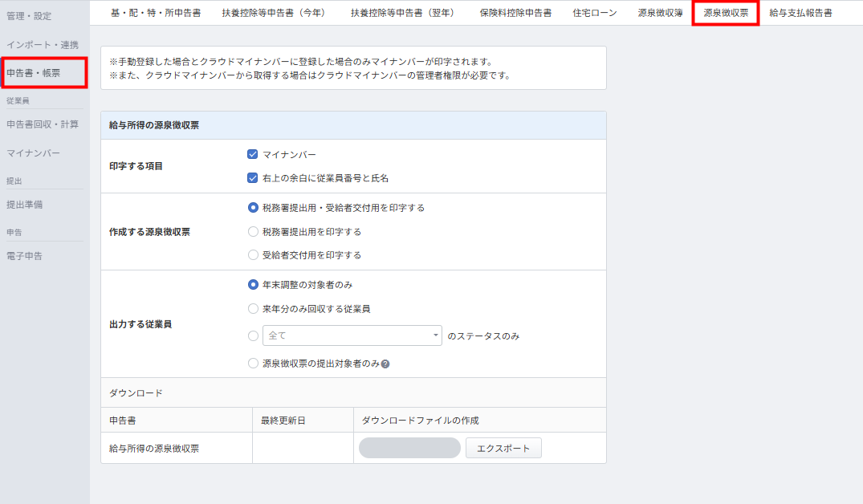Viewport: 863px width, 504px height.
Task: Open the 住宅ローン tab
Action: (595, 14)
